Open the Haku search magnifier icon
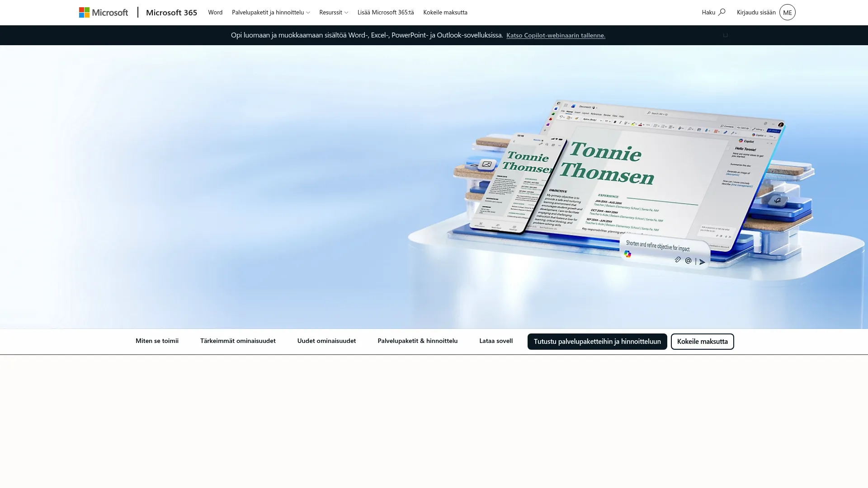Image resolution: width=868 pixels, height=488 pixels. tap(722, 12)
